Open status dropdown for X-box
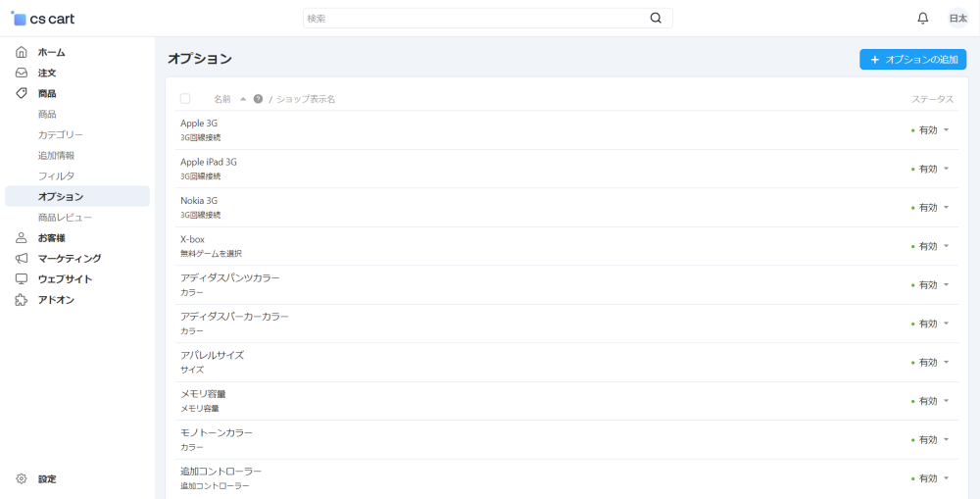This screenshot has width=980, height=499. [x=930, y=246]
